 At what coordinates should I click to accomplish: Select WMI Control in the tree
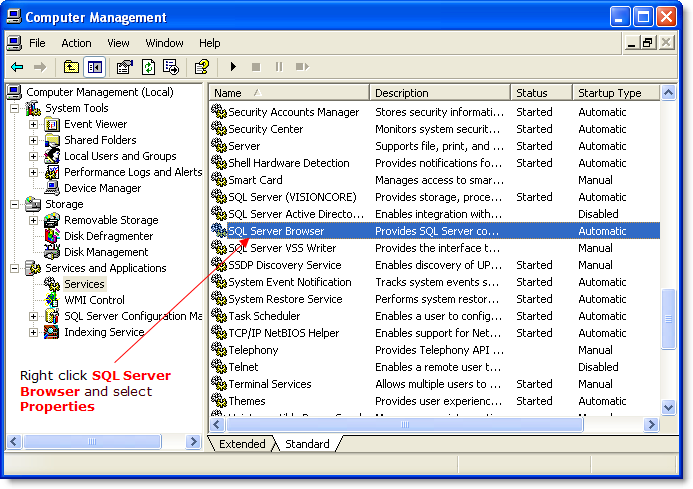click(x=94, y=300)
